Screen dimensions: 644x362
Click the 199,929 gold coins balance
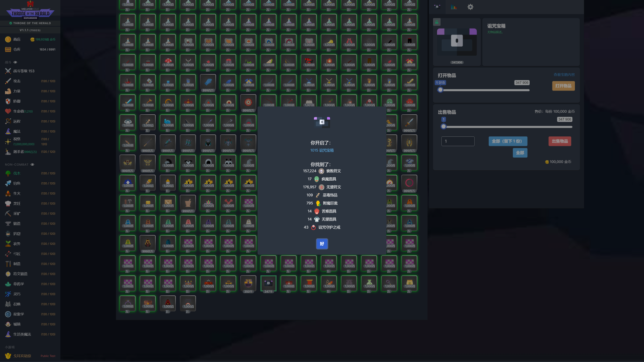(x=43, y=39)
